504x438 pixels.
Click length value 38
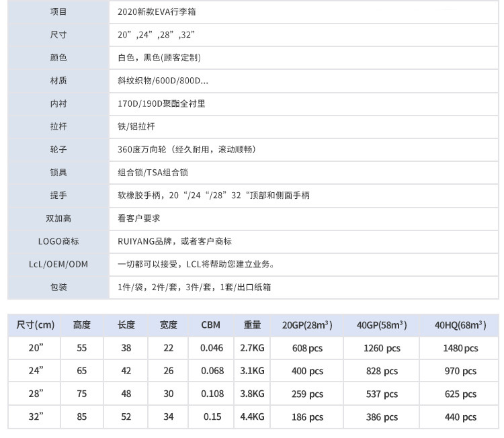tap(126, 348)
